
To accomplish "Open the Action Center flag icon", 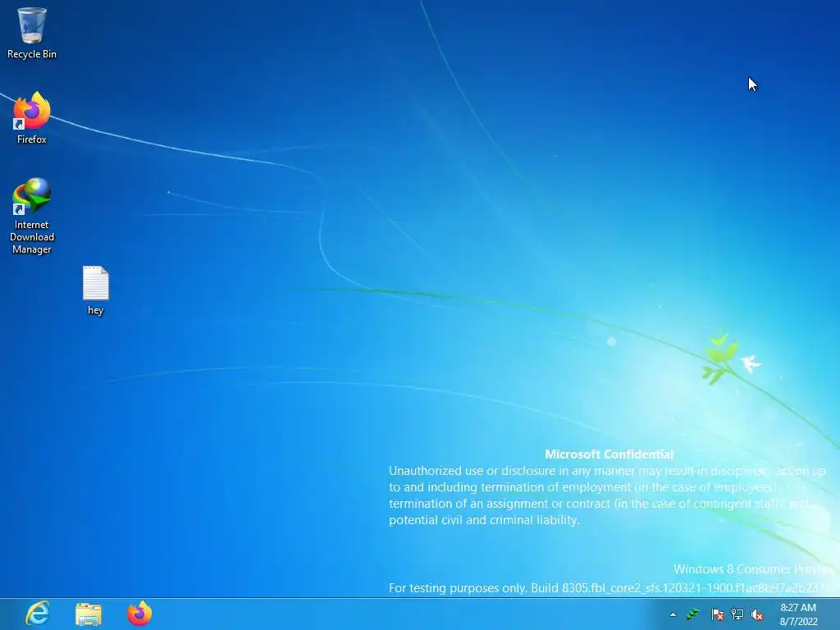I will tap(717, 614).
